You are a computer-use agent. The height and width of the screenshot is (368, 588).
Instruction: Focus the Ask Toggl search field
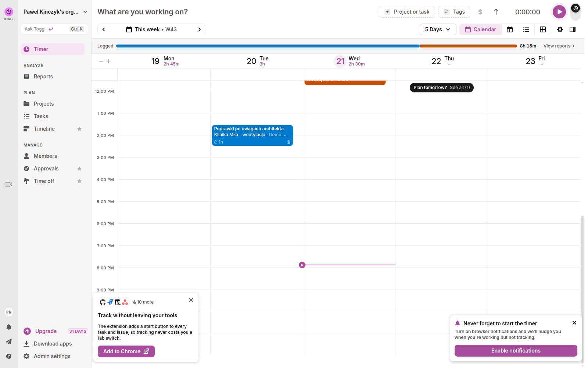[x=54, y=29]
